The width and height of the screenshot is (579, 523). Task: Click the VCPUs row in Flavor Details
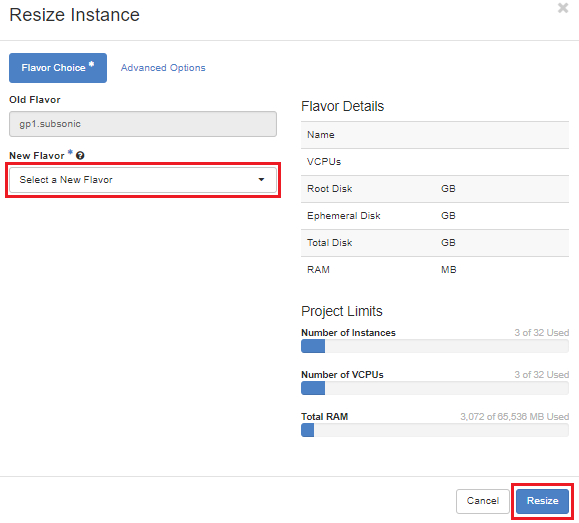pos(435,162)
